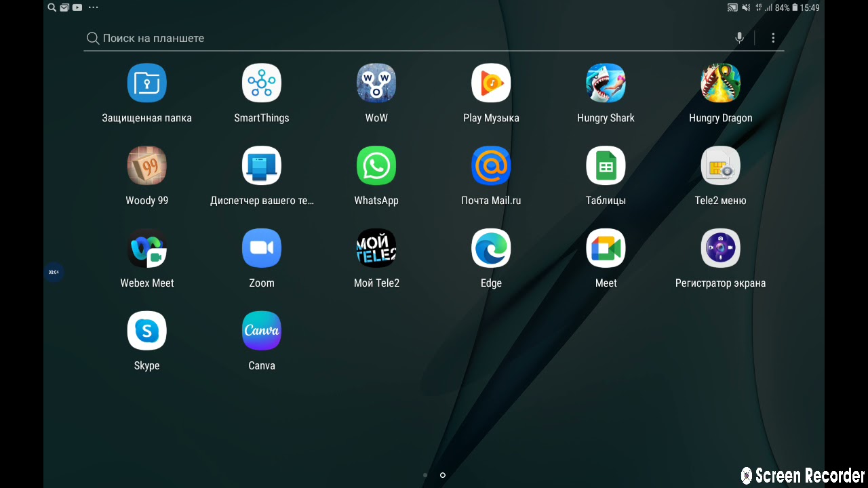Open Microsoft Edge browser
868x488 pixels.
491,249
